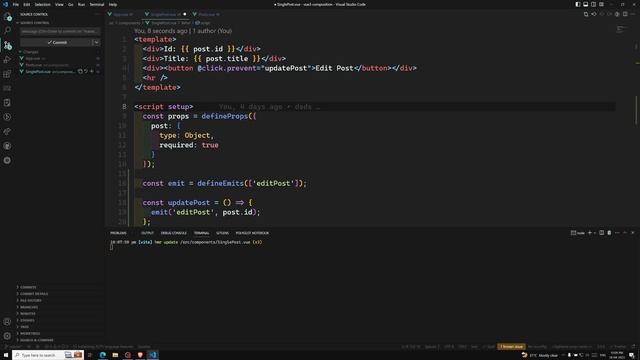640x360 pixels.
Task: Switch to the Polyglot Notebook panel tab
Action: 252,233
